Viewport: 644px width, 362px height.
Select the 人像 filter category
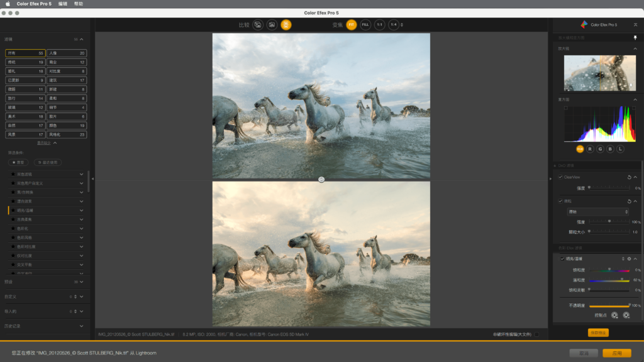(x=67, y=53)
